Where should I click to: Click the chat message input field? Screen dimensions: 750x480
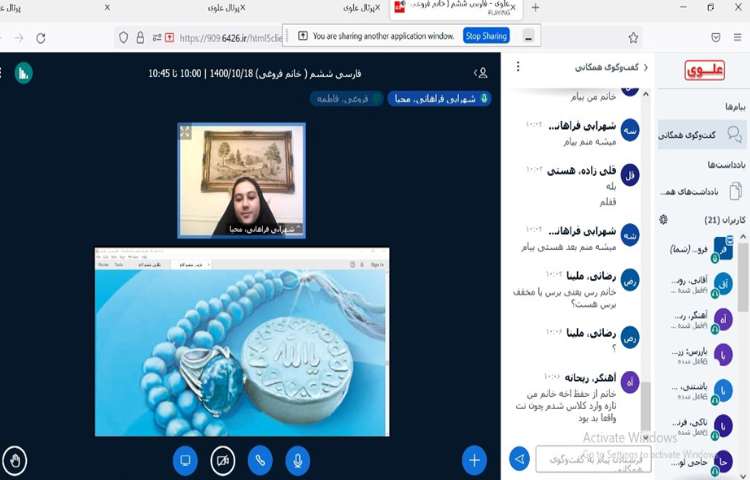click(x=593, y=459)
